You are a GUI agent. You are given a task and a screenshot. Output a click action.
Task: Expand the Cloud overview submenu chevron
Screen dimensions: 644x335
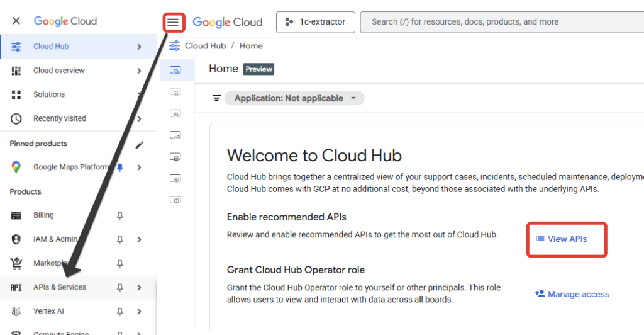coord(139,71)
